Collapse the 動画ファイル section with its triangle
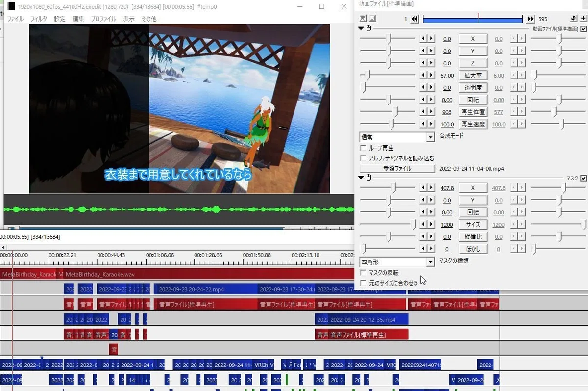The height and width of the screenshot is (391, 588). tap(362, 28)
